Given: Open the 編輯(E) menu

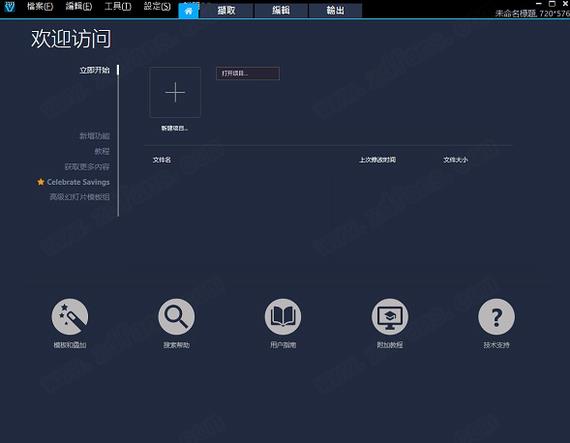Looking at the screenshot, I should [79, 7].
